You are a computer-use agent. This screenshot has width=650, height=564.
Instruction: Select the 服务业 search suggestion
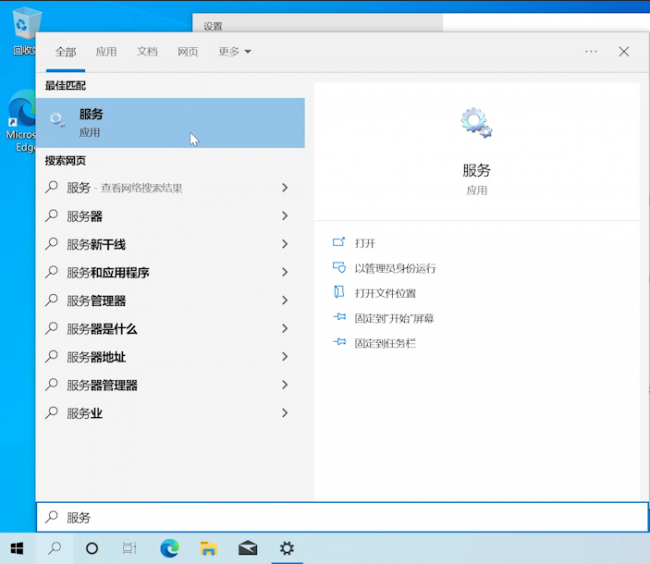(x=170, y=413)
